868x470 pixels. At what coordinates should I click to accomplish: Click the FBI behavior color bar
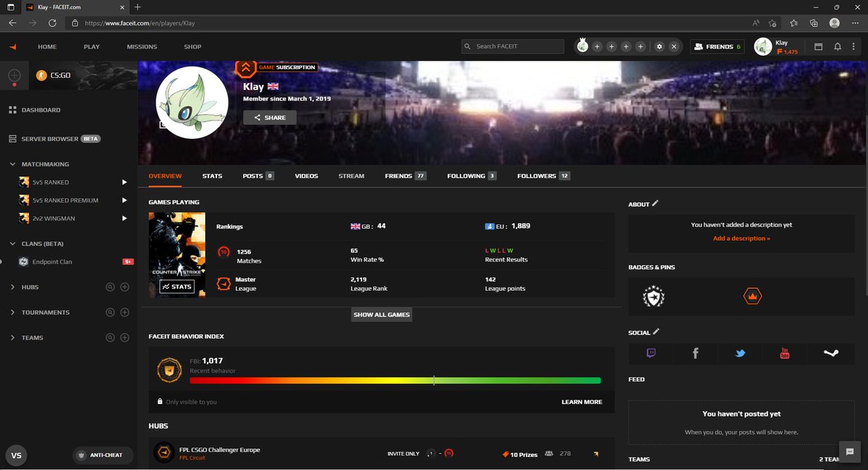pyautogui.click(x=395, y=380)
